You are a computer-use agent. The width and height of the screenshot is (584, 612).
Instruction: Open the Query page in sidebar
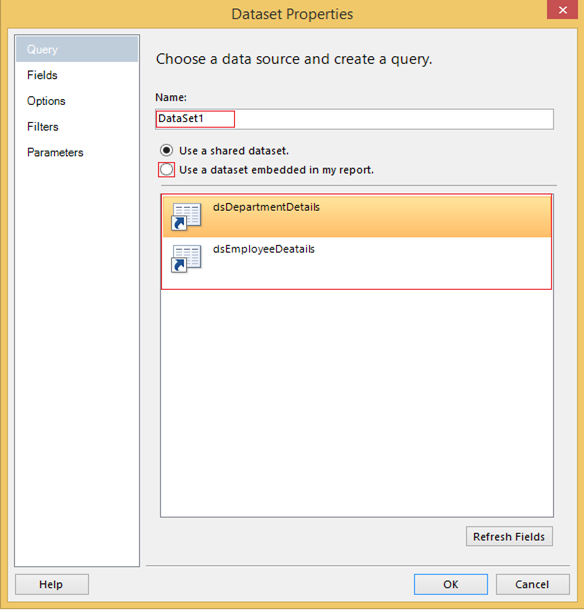click(77, 49)
